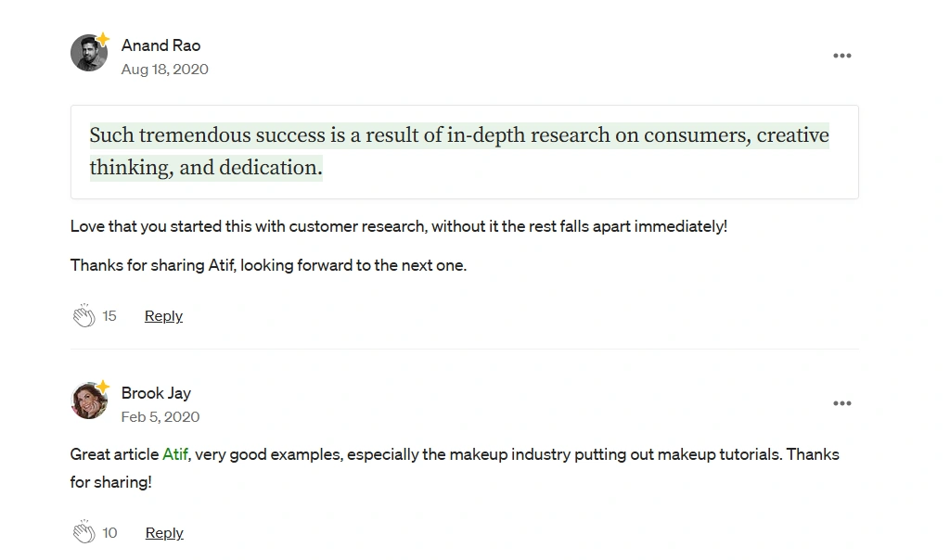Clap for Anand Rao's comment
The height and width of the screenshot is (560, 950).
point(84,315)
